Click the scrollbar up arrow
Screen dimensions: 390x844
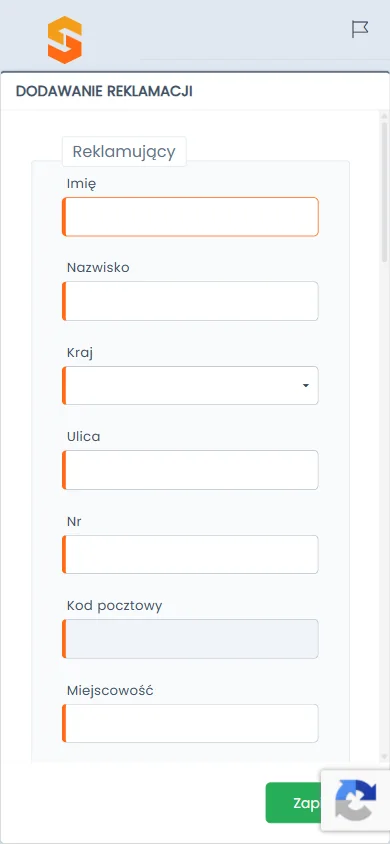tap(385, 116)
